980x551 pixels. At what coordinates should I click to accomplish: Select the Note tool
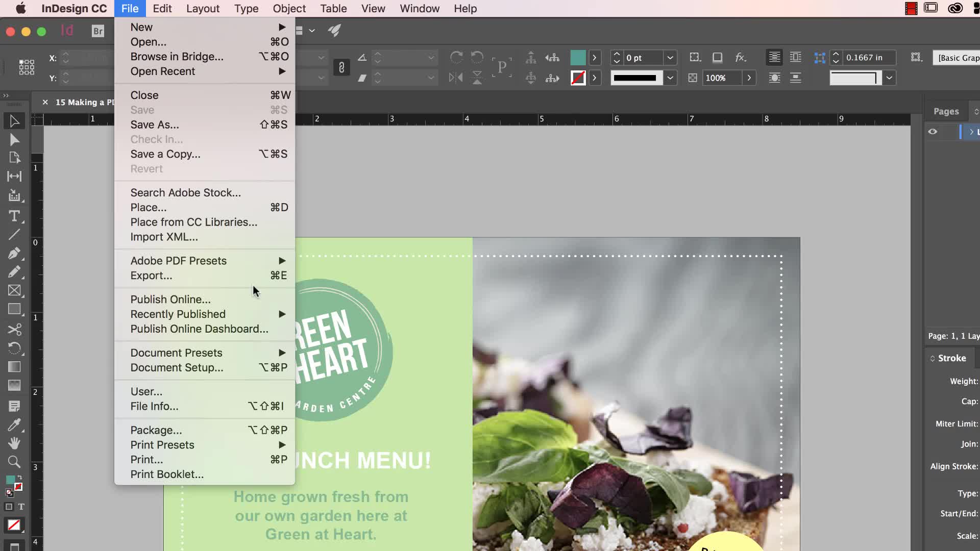coord(14,406)
